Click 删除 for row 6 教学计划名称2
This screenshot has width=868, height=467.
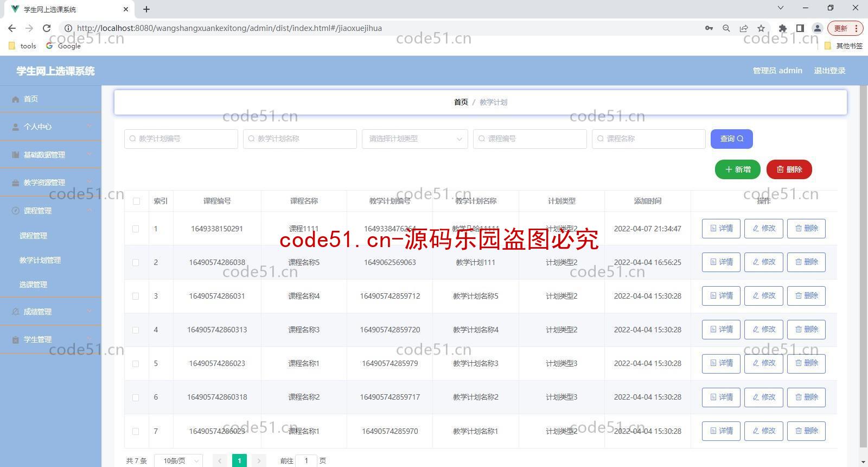pos(806,397)
